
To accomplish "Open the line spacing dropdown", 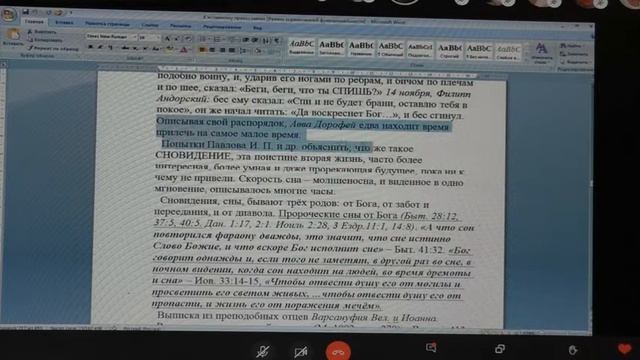I will (x=243, y=51).
